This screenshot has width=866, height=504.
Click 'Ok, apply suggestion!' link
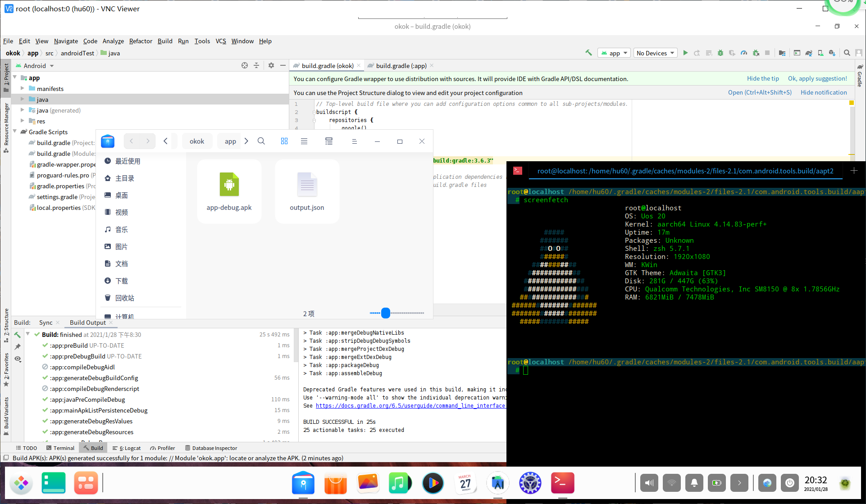[817, 78]
